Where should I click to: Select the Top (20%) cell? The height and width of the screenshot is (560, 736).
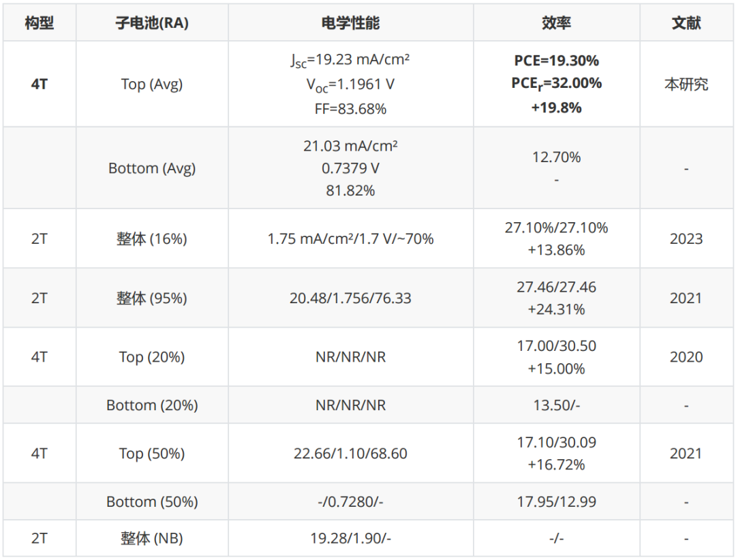[x=152, y=357]
